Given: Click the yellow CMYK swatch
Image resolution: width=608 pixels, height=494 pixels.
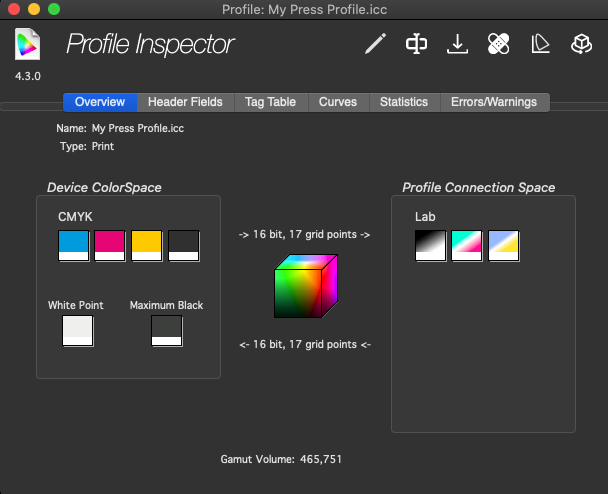Looking at the screenshot, I should coord(147,245).
